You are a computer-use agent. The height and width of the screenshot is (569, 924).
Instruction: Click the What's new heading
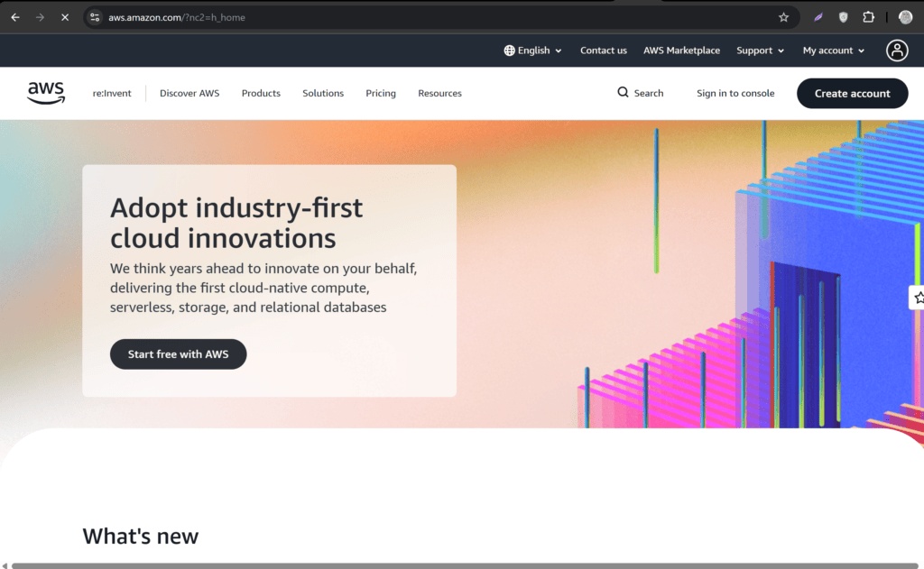pos(140,536)
